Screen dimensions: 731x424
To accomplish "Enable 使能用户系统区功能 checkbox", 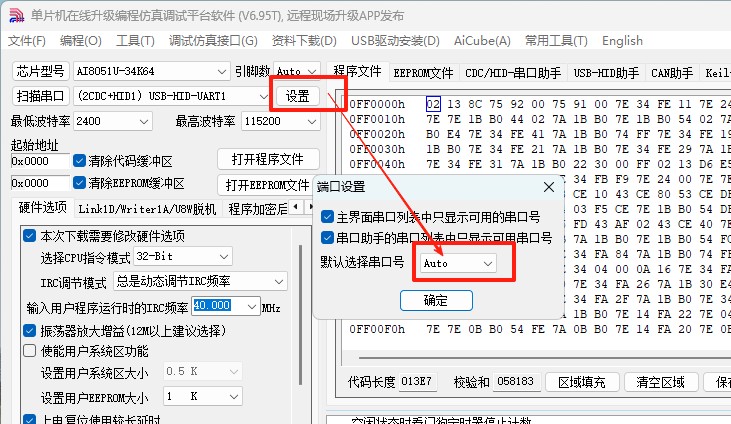I will click(x=29, y=350).
